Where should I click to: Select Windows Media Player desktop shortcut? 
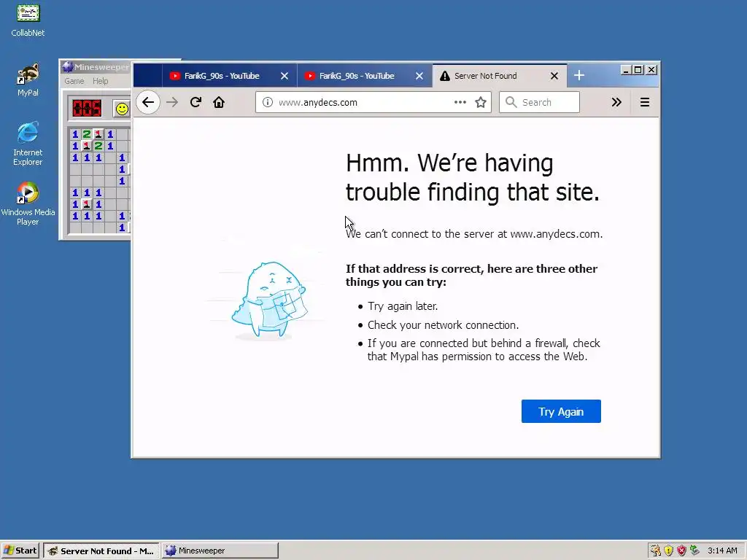(x=28, y=204)
